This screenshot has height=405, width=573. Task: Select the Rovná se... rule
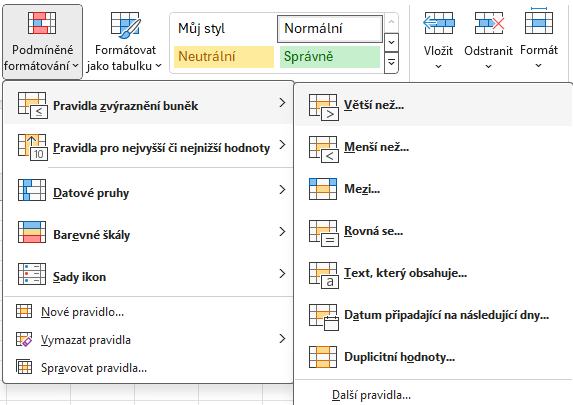(x=433, y=232)
